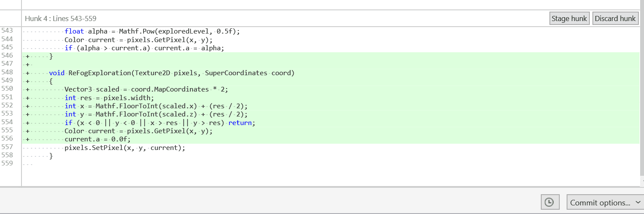
Task: Click the opening brace on line 549
Action: pyautogui.click(x=51, y=81)
